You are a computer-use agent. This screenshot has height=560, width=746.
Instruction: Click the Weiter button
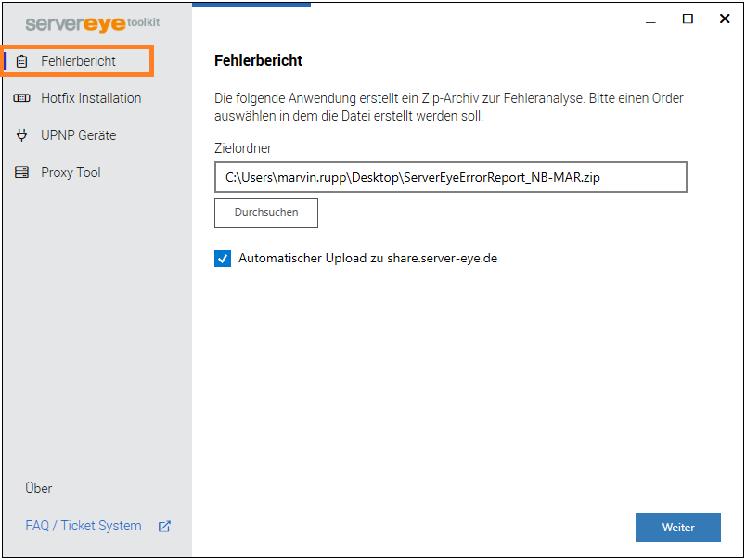tap(678, 528)
